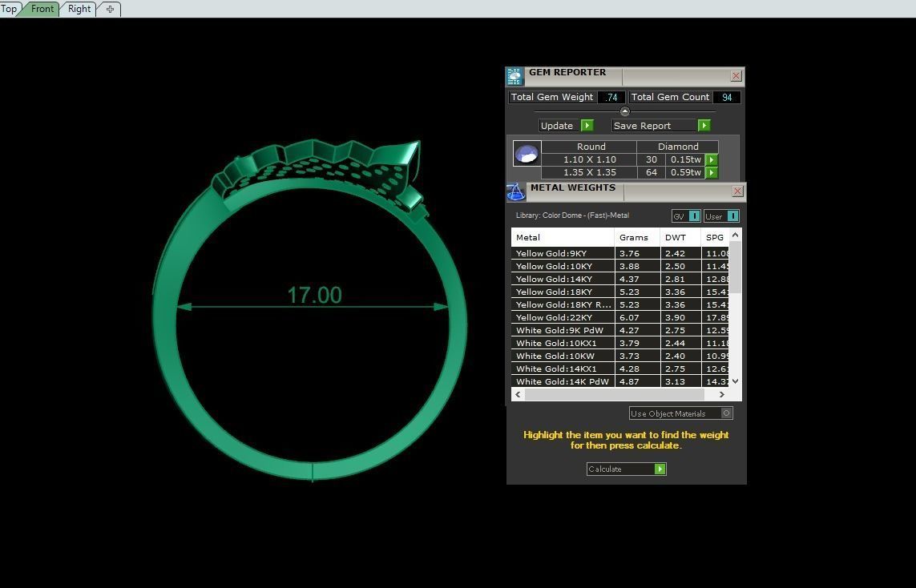916x588 pixels.
Task: Click the Diamond type header cell
Action: pos(678,147)
